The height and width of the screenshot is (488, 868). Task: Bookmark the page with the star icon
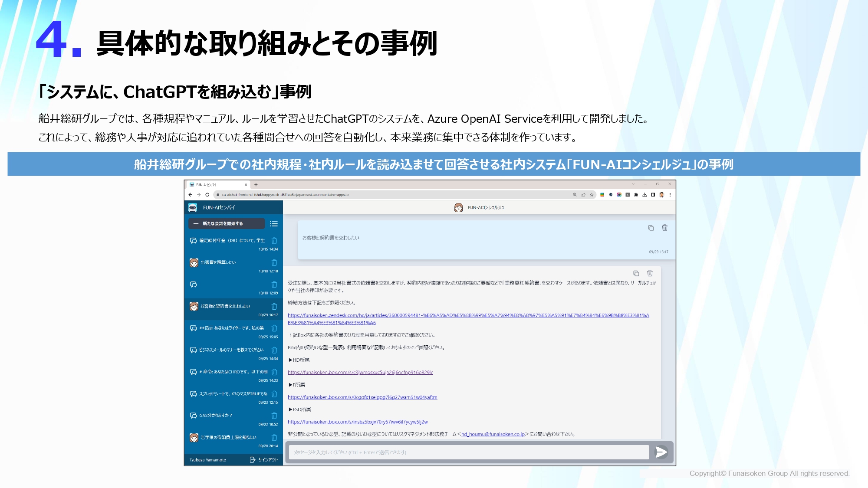coord(592,195)
